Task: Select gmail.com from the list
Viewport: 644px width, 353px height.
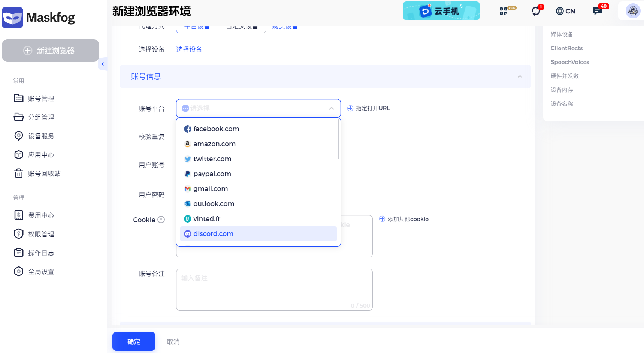Action: [258, 189]
